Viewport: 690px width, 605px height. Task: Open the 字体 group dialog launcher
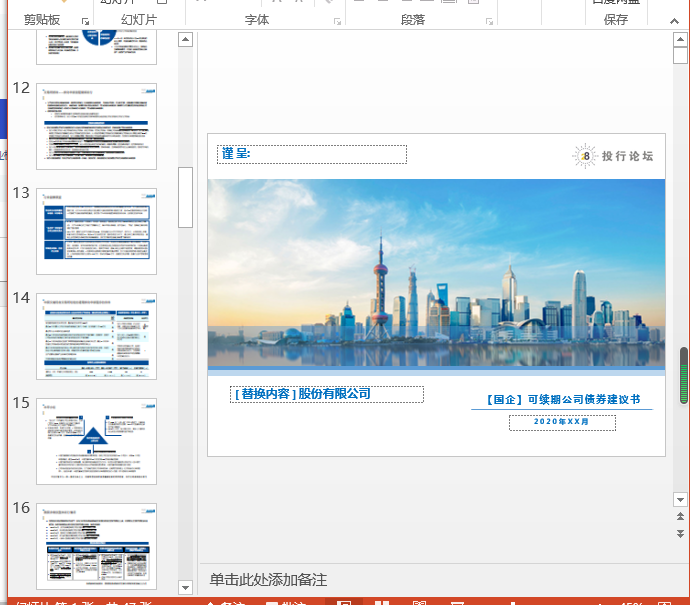pyautogui.click(x=337, y=21)
